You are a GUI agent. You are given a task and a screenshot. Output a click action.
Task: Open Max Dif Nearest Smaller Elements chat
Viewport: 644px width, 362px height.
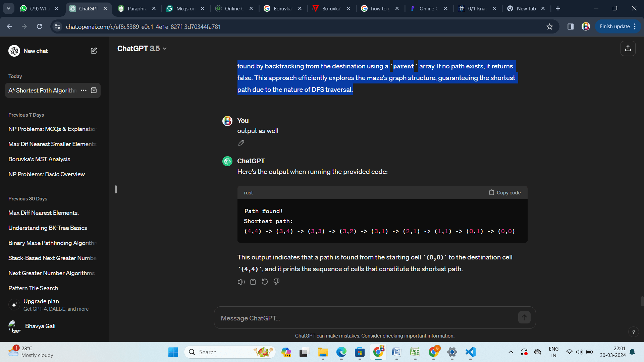tap(53, 144)
